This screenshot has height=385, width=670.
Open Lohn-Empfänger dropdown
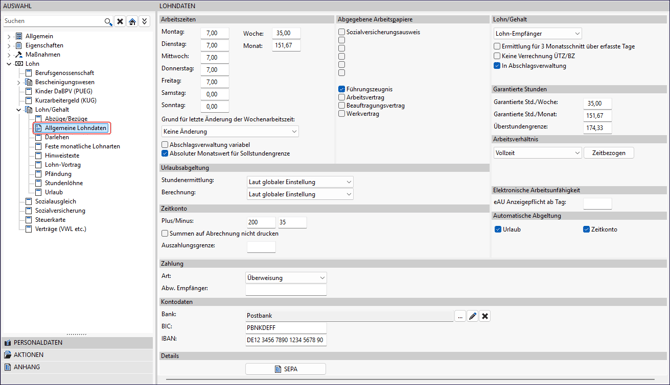(538, 33)
